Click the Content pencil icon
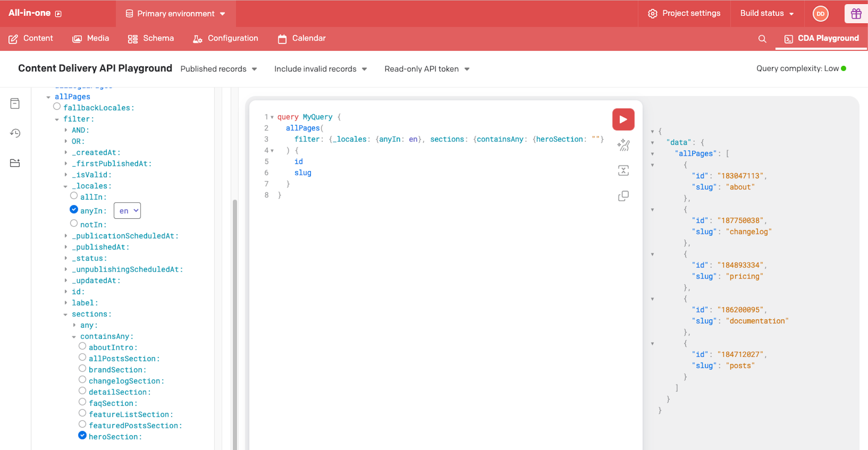This screenshot has height=450, width=868. click(13, 39)
